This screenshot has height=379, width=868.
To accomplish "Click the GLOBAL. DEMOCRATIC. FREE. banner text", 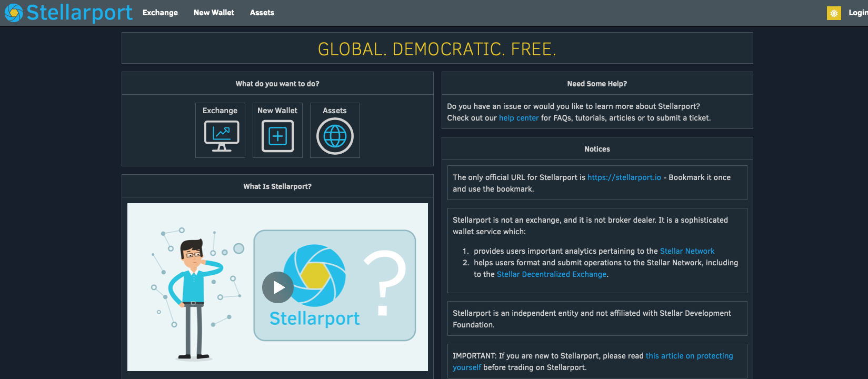I will click(437, 49).
